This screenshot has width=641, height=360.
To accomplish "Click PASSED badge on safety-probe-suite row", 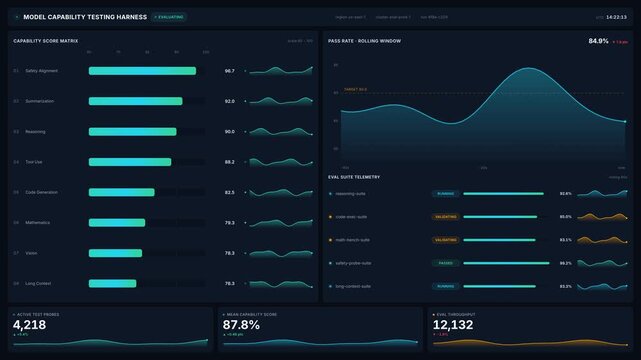I will pos(446,264).
